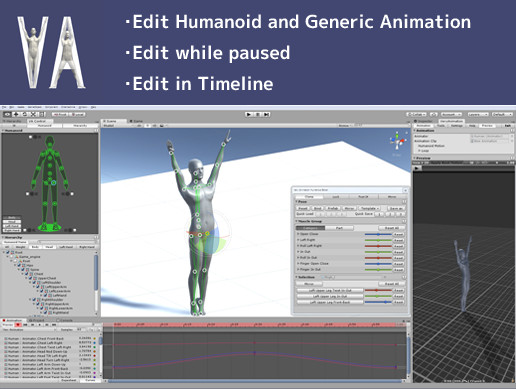This screenshot has width=516, height=389.
Task: Select the Scale tool in Unity toolbar
Action: [x=33, y=114]
